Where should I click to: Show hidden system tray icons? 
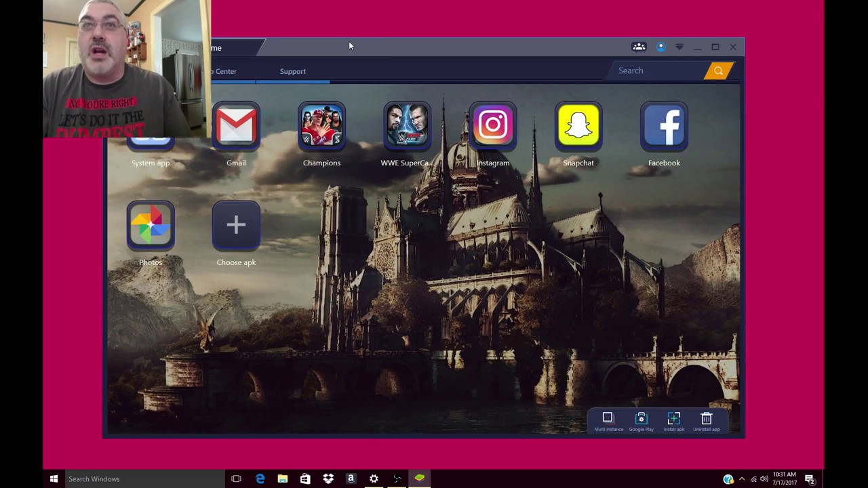741,479
